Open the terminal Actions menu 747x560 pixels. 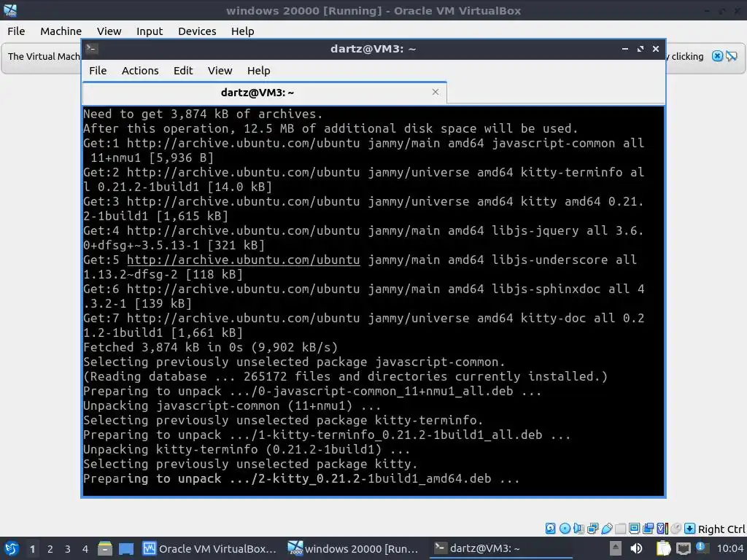[140, 71]
